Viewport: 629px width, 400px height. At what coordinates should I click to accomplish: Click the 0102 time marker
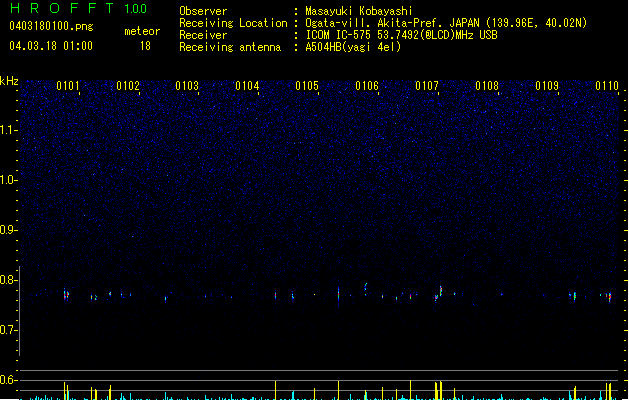(x=128, y=86)
